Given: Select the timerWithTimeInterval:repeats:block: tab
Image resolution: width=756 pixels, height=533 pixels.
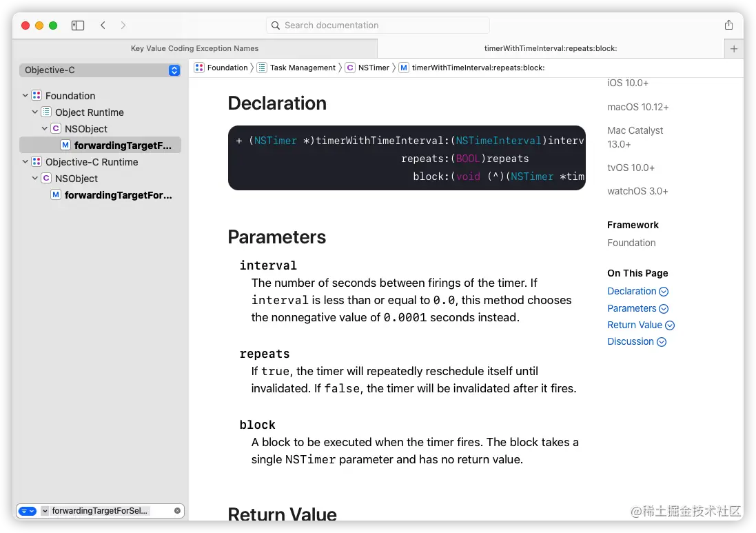Looking at the screenshot, I should pyautogui.click(x=551, y=49).
